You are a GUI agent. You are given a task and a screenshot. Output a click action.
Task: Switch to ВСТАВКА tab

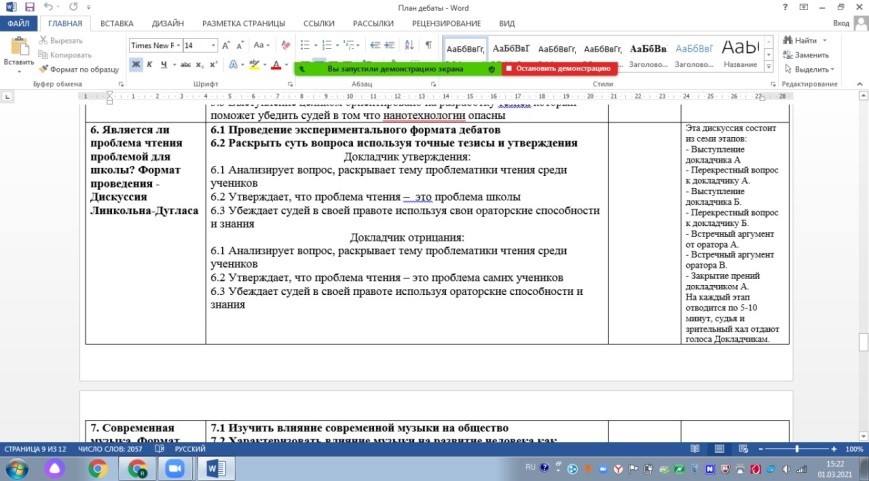coord(117,23)
